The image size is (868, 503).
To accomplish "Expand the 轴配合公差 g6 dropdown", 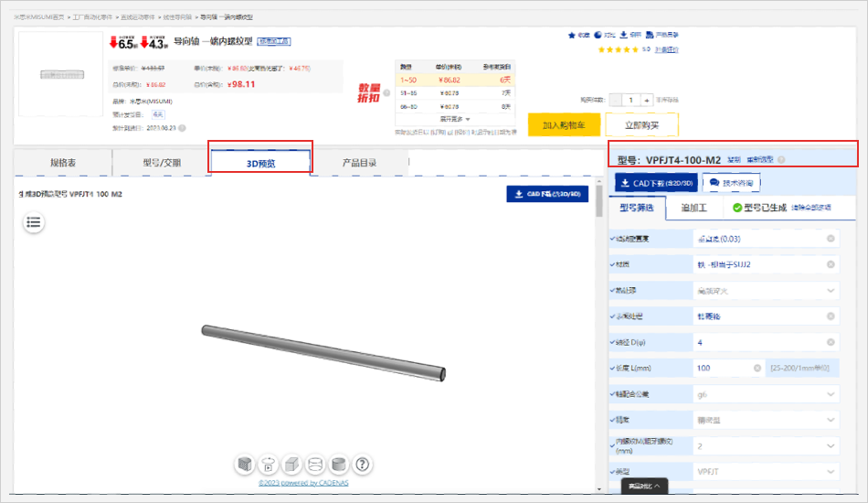I will 831,394.
